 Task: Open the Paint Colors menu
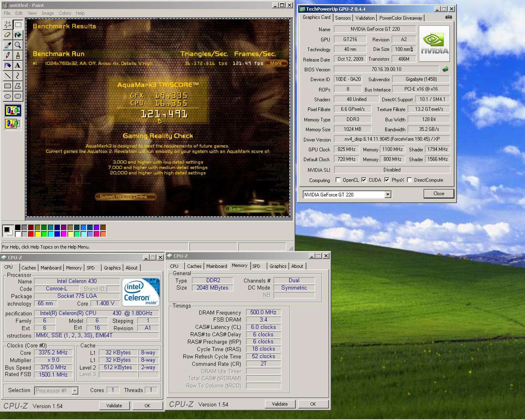coord(65,13)
